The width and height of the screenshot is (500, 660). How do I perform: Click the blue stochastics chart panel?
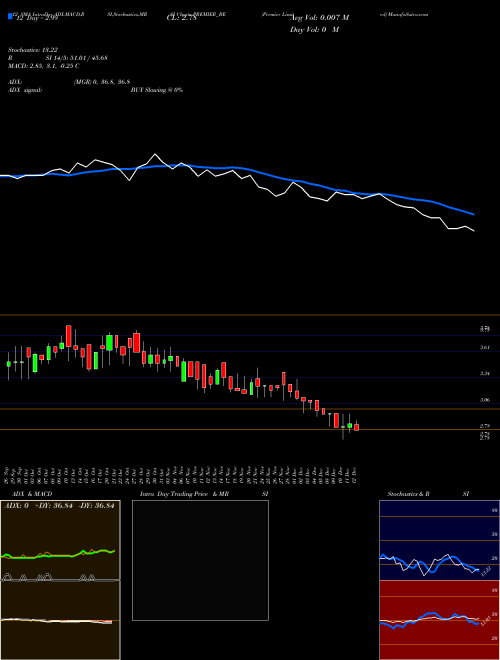[439, 540]
